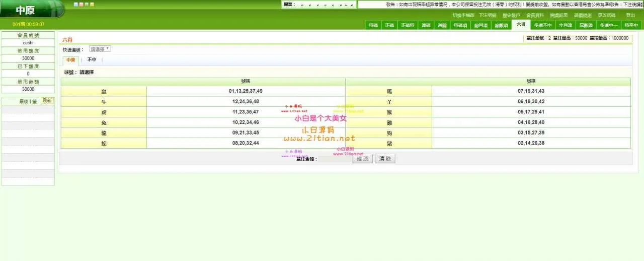Viewport: 644px width, 261px height.
Task: Focus the 單注金額 input field
Action: point(335,159)
